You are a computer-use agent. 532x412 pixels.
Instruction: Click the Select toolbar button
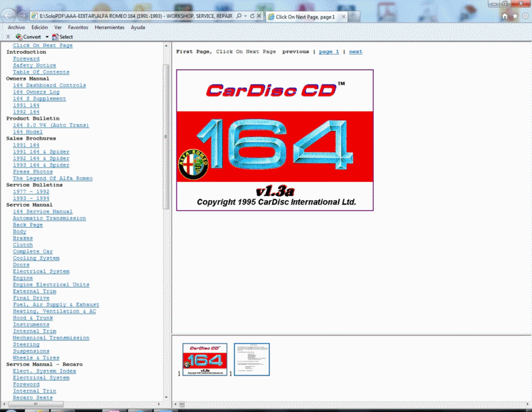coord(63,37)
